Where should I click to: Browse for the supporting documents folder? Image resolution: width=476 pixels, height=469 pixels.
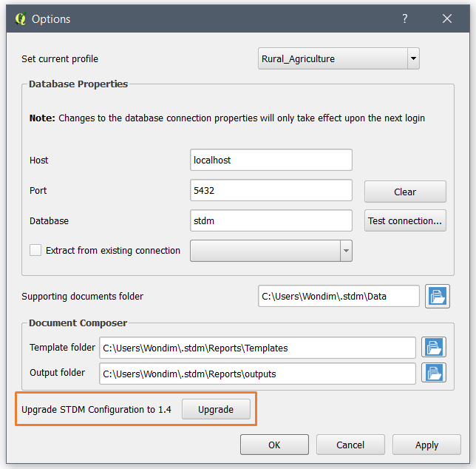coord(438,296)
